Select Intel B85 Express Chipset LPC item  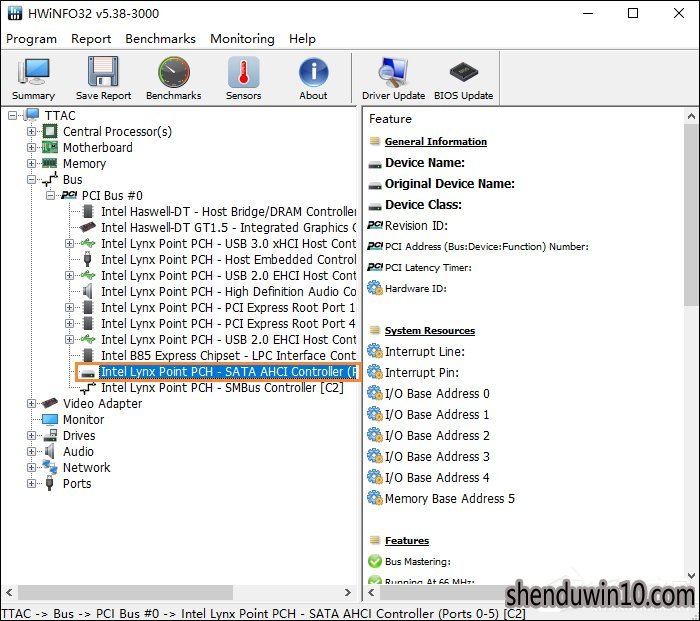[x=229, y=355]
